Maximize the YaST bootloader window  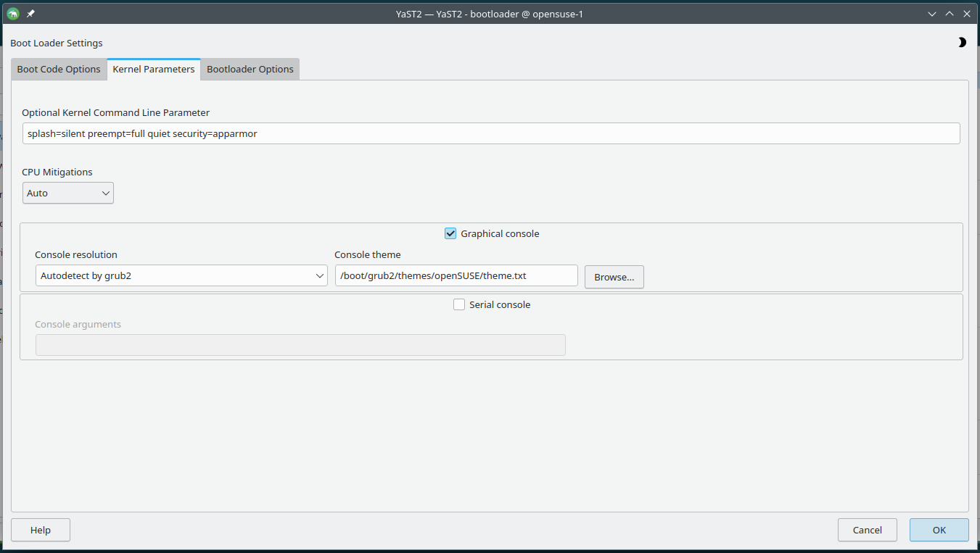[x=950, y=14]
